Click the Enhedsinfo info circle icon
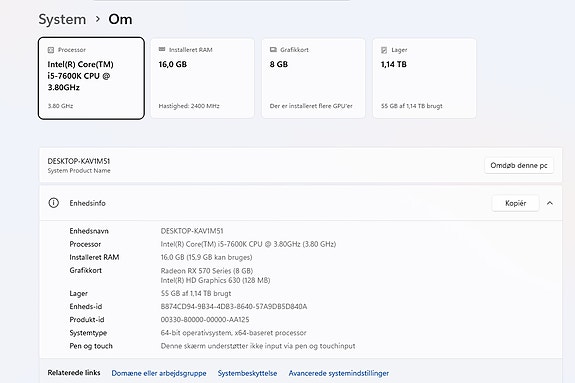The image size is (575, 383). click(54, 203)
